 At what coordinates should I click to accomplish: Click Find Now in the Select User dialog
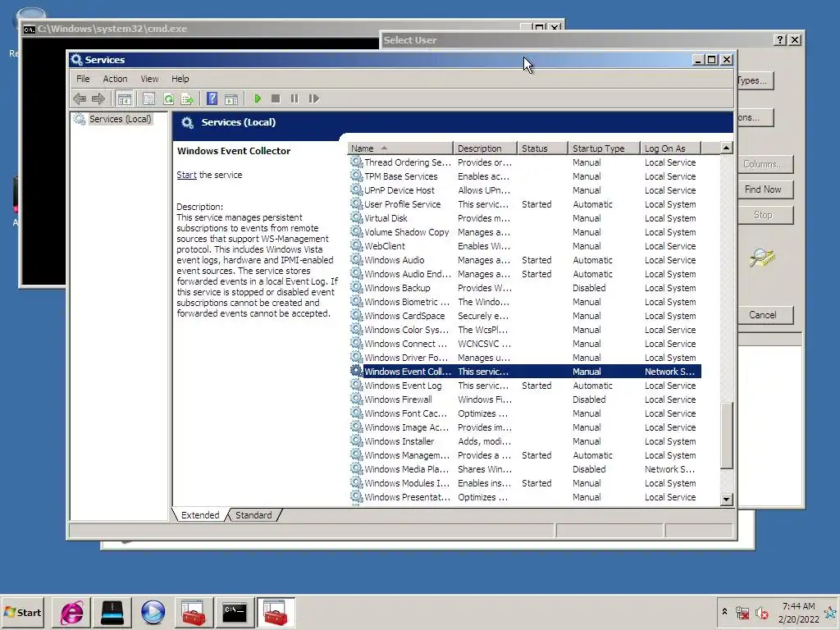[x=763, y=189]
